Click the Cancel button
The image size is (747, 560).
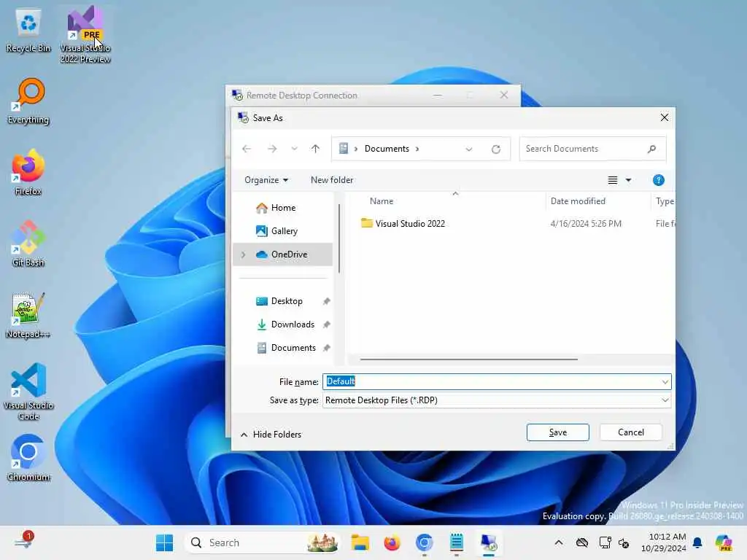coord(631,432)
